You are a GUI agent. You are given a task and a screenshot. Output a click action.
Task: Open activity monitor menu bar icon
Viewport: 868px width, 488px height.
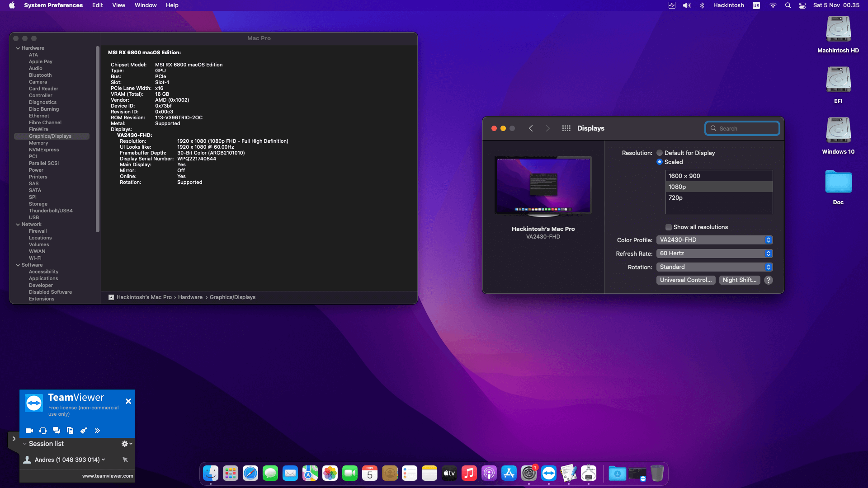pyautogui.click(x=672, y=5)
